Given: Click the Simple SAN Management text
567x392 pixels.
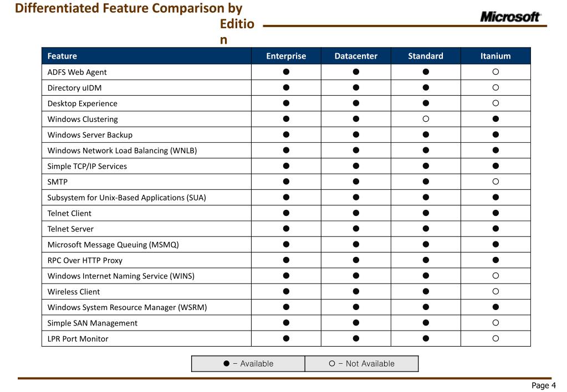Looking at the screenshot, I should (93, 323).
